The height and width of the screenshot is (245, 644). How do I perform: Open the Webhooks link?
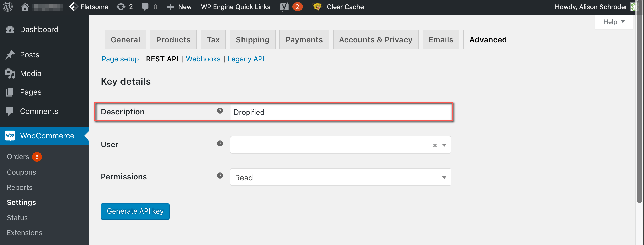pyautogui.click(x=203, y=59)
